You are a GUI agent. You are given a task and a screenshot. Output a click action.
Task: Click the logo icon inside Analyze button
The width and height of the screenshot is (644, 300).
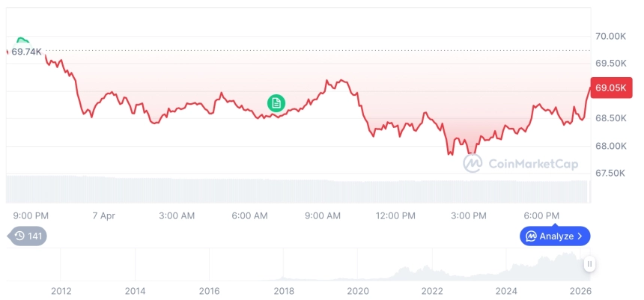(x=531, y=236)
